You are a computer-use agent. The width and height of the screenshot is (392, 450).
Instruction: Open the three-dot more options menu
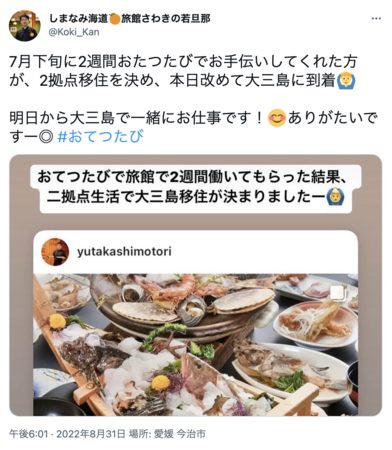point(376,19)
